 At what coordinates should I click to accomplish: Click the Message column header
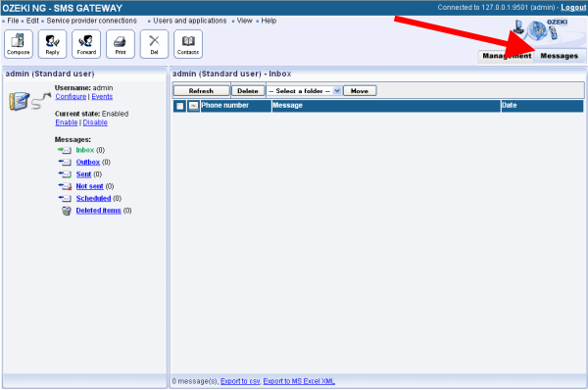(386, 106)
